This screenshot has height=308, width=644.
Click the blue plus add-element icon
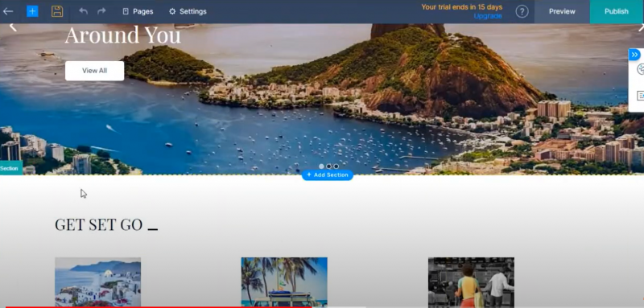coord(32,11)
